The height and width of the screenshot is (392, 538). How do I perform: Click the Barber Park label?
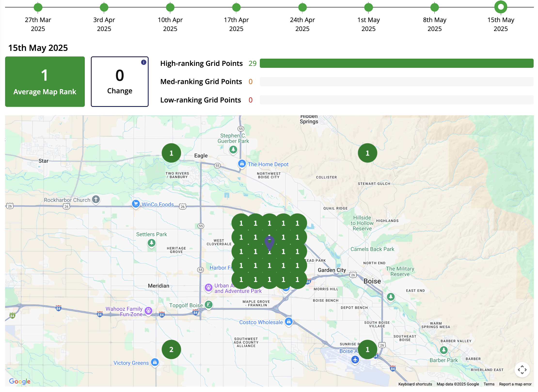(x=444, y=360)
